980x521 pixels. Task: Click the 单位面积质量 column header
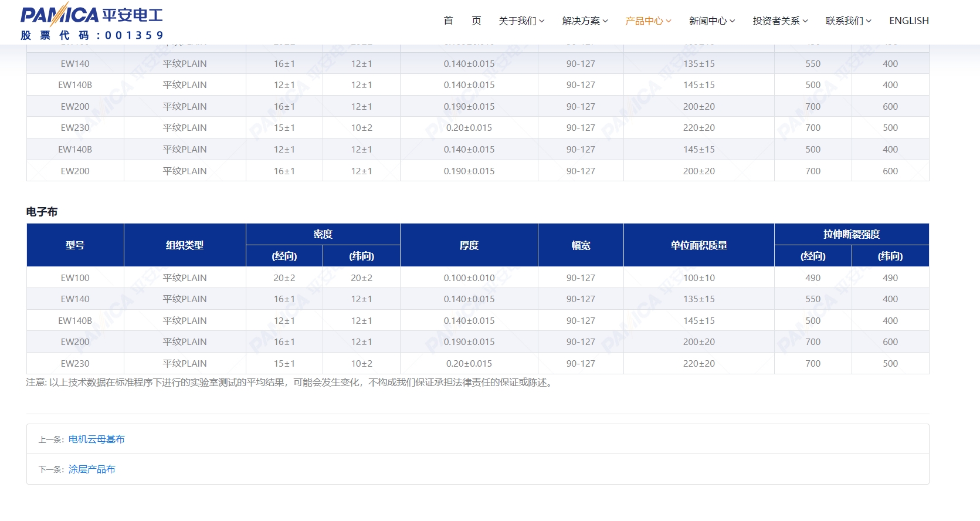click(x=699, y=245)
